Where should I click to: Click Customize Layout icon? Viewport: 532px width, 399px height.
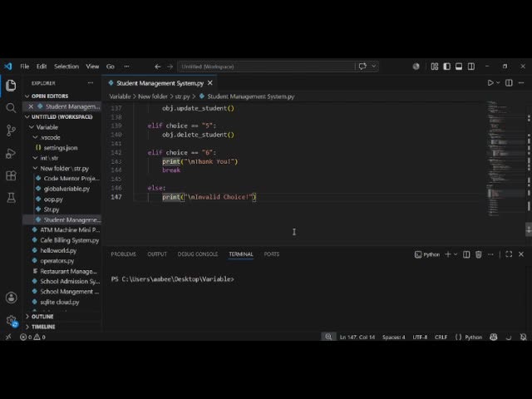click(x=435, y=66)
